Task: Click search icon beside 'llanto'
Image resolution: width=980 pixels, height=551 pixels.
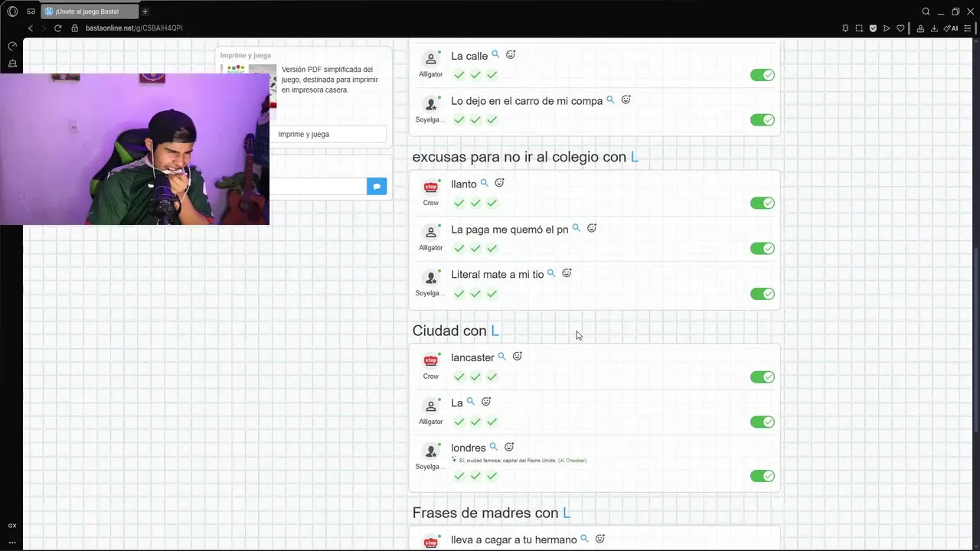Action: tap(484, 183)
